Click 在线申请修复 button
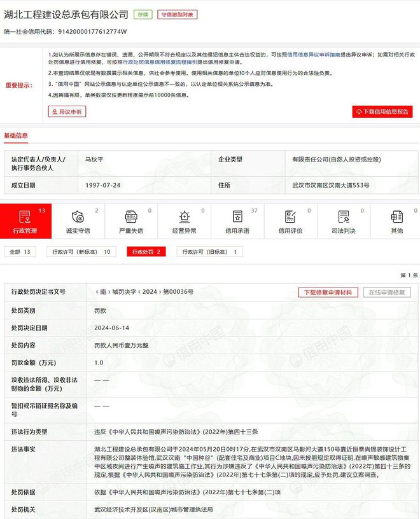Screen dimensions: 420x519 (387, 293)
